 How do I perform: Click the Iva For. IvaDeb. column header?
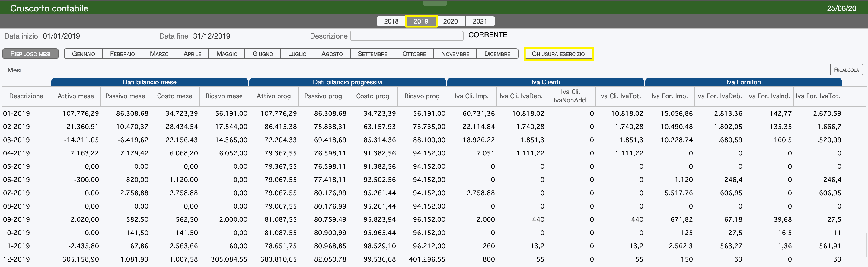click(x=719, y=96)
